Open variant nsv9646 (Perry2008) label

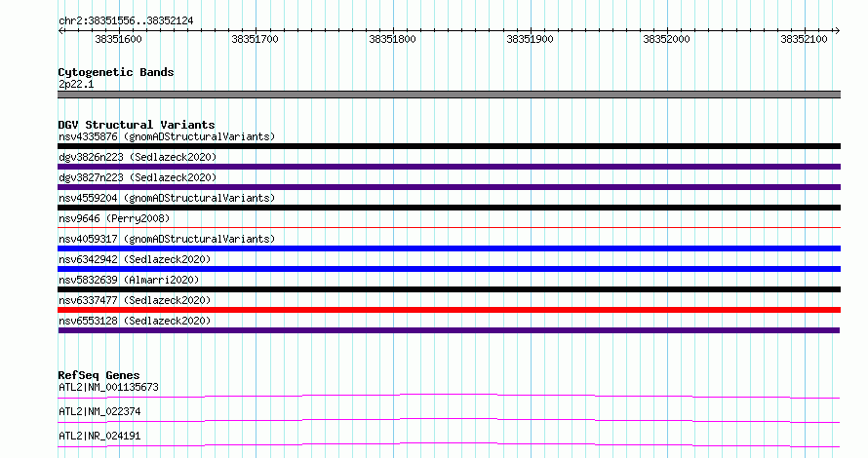coord(114,218)
